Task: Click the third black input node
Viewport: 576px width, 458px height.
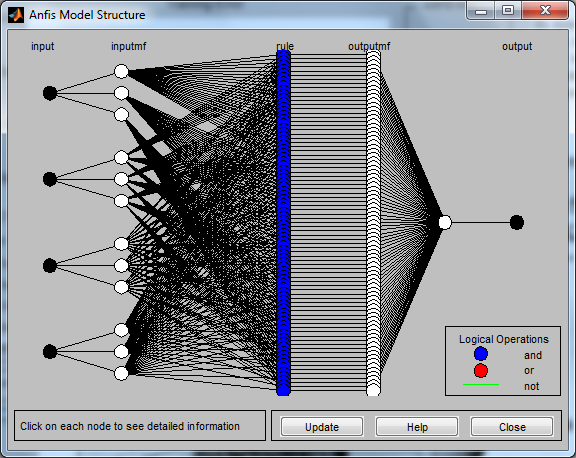Action: coord(50,266)
